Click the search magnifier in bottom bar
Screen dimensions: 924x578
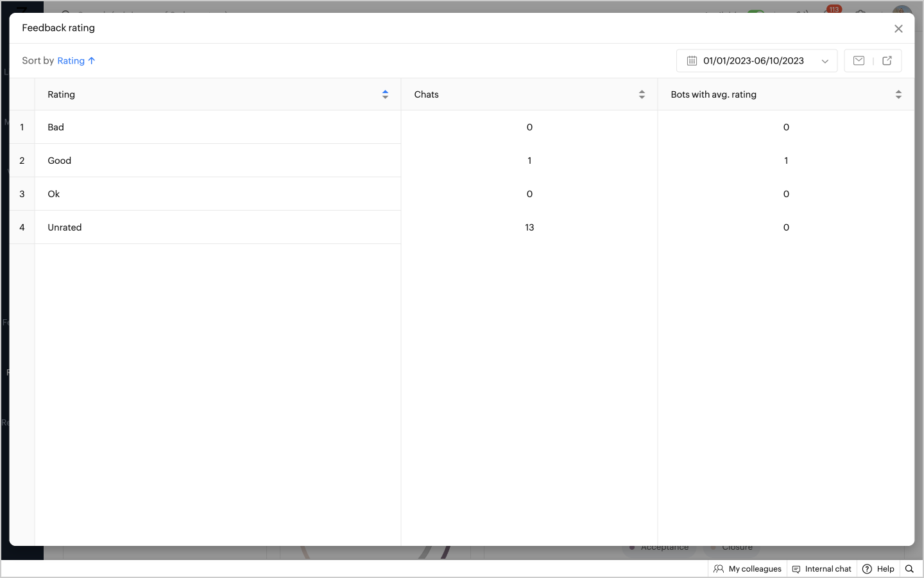click(x=909, y=569)
